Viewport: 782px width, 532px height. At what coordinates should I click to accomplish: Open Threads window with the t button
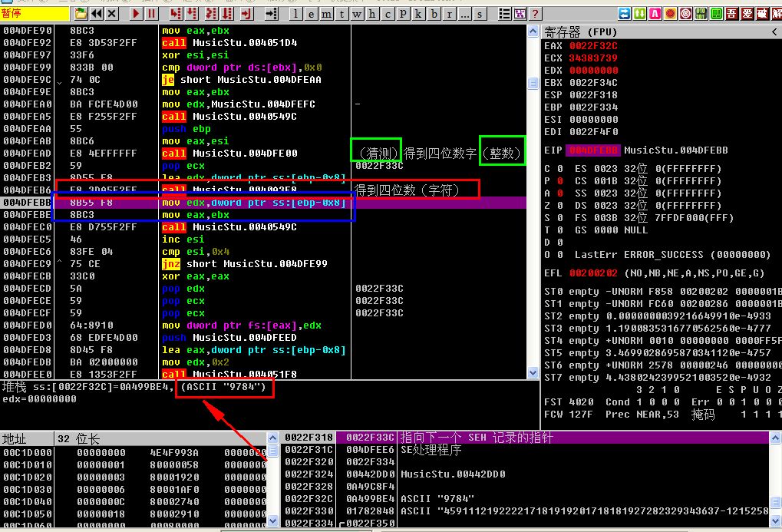[x=342, y=14]
